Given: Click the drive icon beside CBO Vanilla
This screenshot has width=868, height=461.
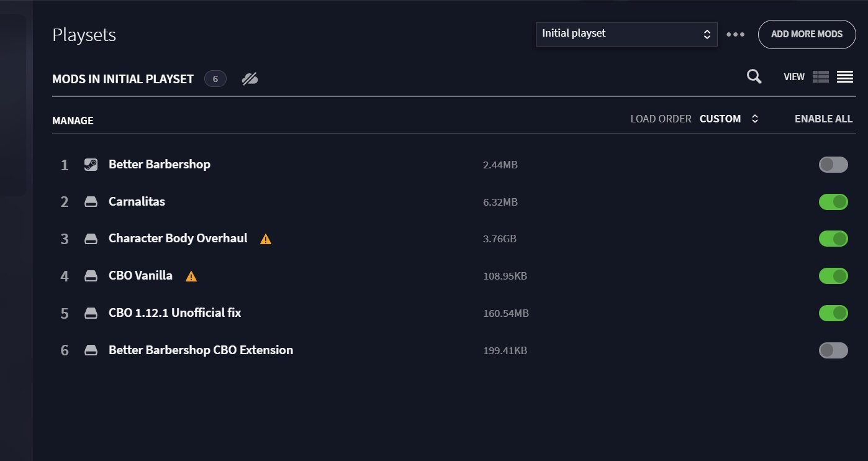Looking at the screenshot, I should [91, 276].
